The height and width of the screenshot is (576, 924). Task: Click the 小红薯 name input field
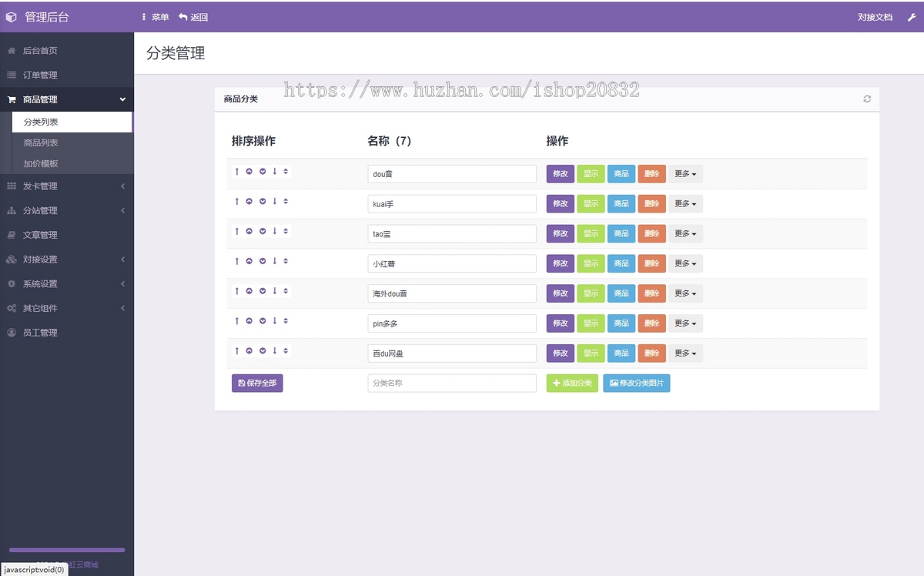(x=452, y=263)
